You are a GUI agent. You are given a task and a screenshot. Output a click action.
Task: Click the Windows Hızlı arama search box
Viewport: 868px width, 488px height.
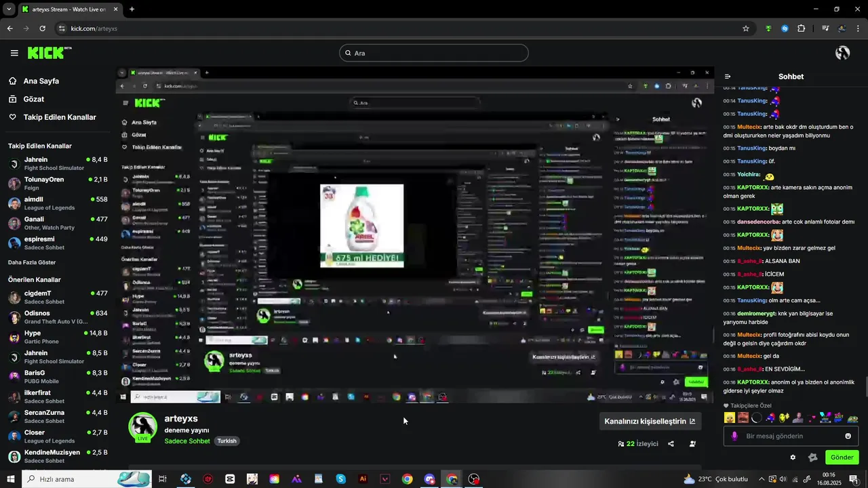pos(86,479)
